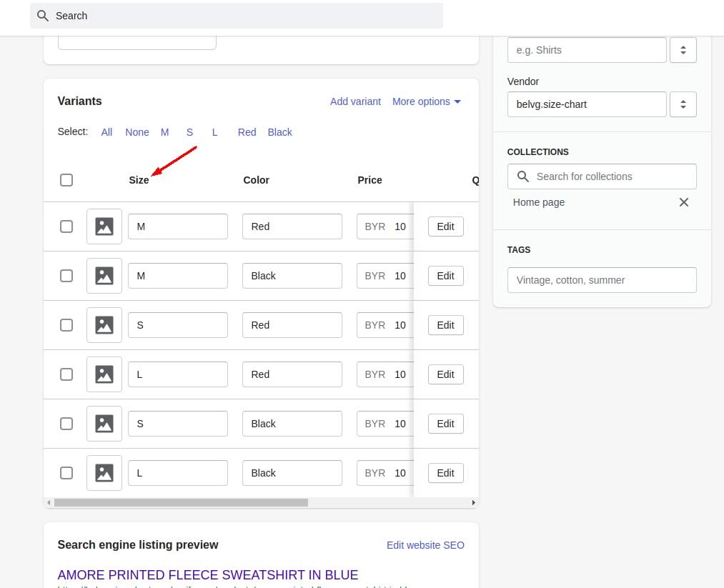
Task: Click the Vendor field belvg.size-chart
Action: [587, 104]
